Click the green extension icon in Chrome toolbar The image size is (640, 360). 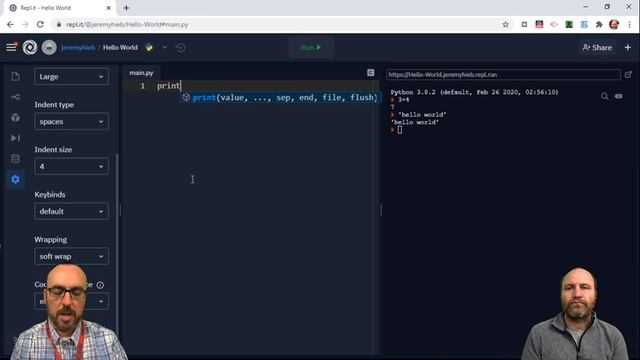point(569,24)
